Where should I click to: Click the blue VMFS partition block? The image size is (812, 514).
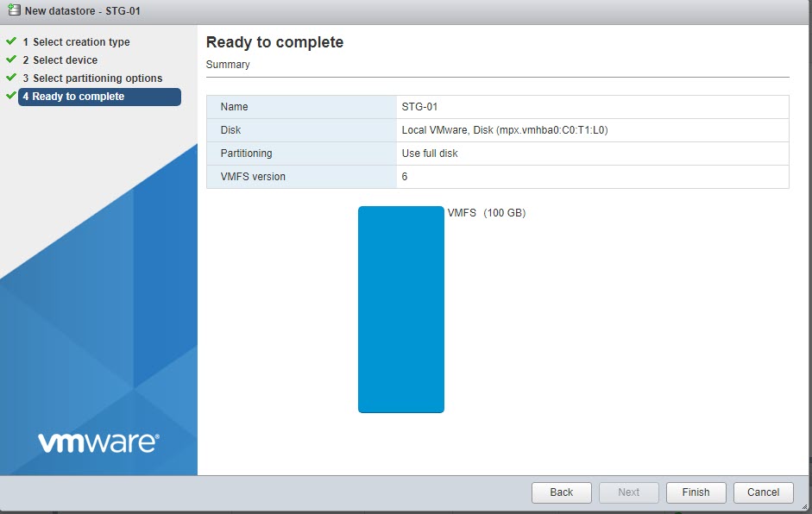(400, 309)
